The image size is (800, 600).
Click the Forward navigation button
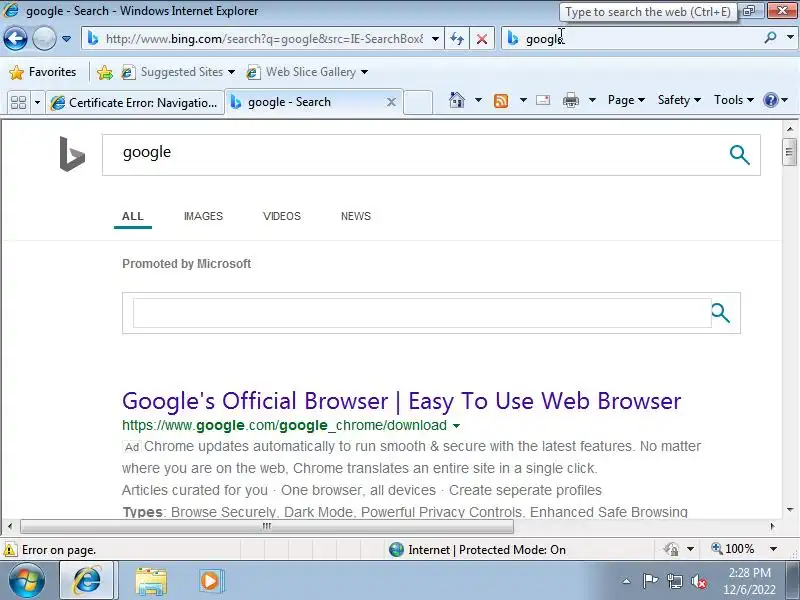click(44, 39)
